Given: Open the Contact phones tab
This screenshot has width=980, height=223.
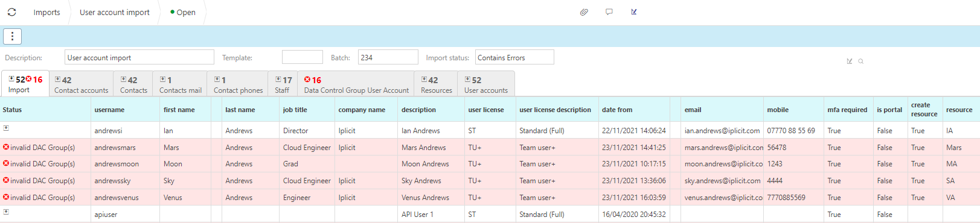Looking at the screenshot, I should pyautogui.click(x=238, y=84).
